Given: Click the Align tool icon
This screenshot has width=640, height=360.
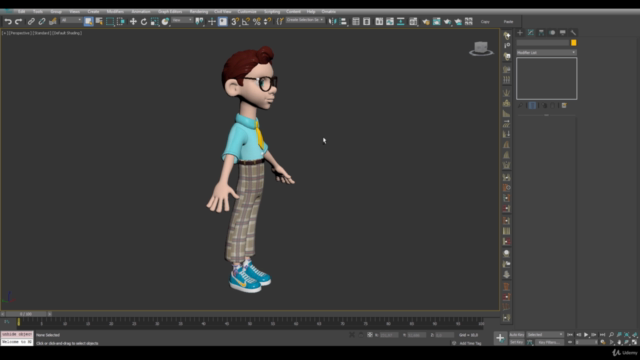Looking at the screenshot, I should point(343,22).
